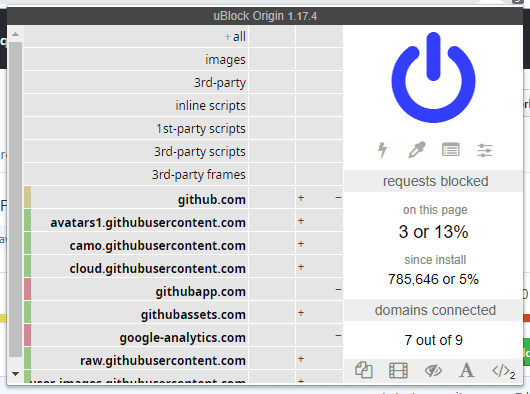Click the big blue power button
The width and height of the screenshot is (530, 394).
pyautogui.click(x=433, y=77)
